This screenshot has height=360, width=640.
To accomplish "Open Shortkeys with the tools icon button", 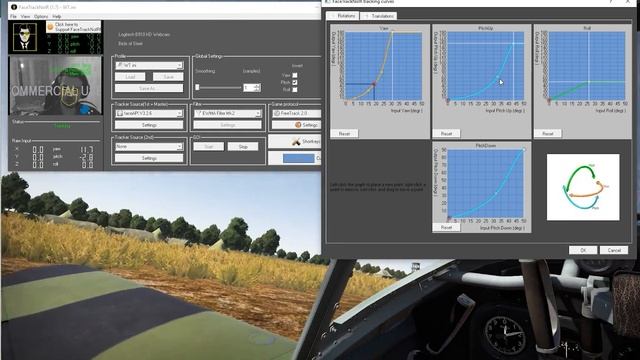I will tap(295, 142).
